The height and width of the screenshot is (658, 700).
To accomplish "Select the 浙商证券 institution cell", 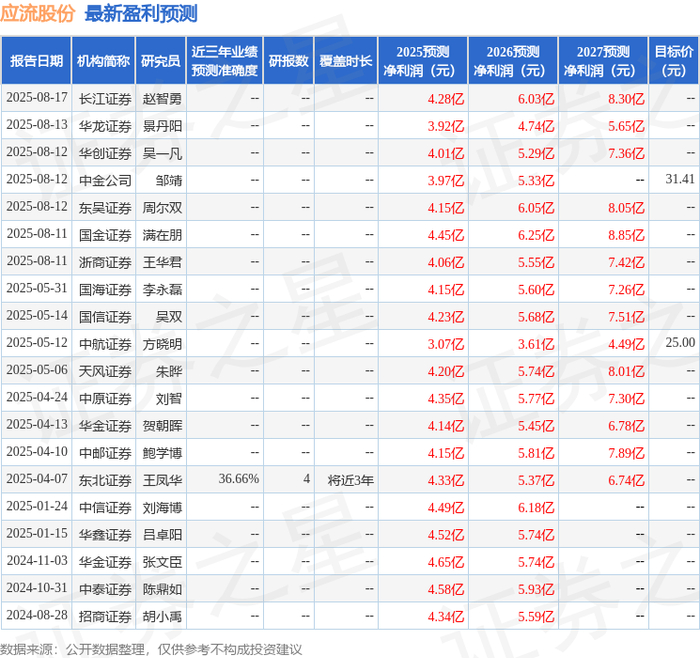I will pos(105,262).
